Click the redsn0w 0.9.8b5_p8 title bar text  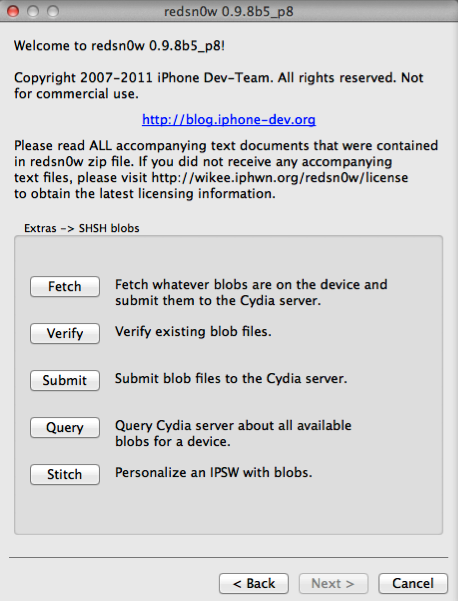[x=229, y=11]
